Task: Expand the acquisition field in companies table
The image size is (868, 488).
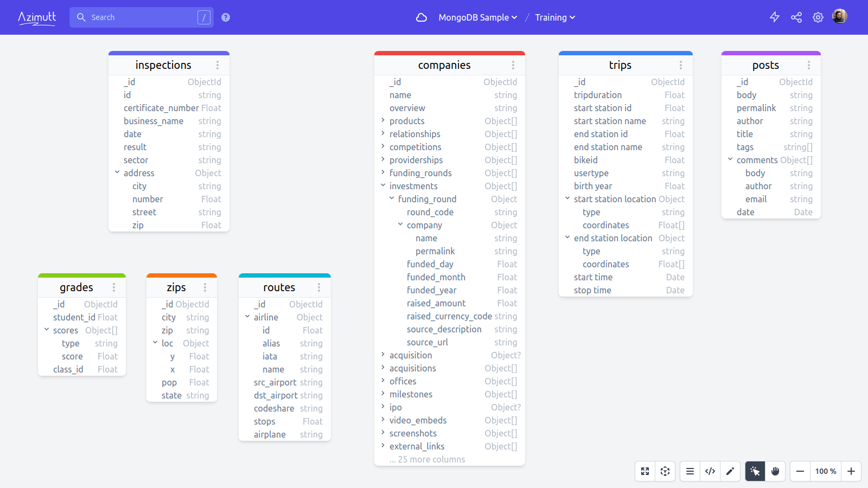Action: tap(382, 355)
